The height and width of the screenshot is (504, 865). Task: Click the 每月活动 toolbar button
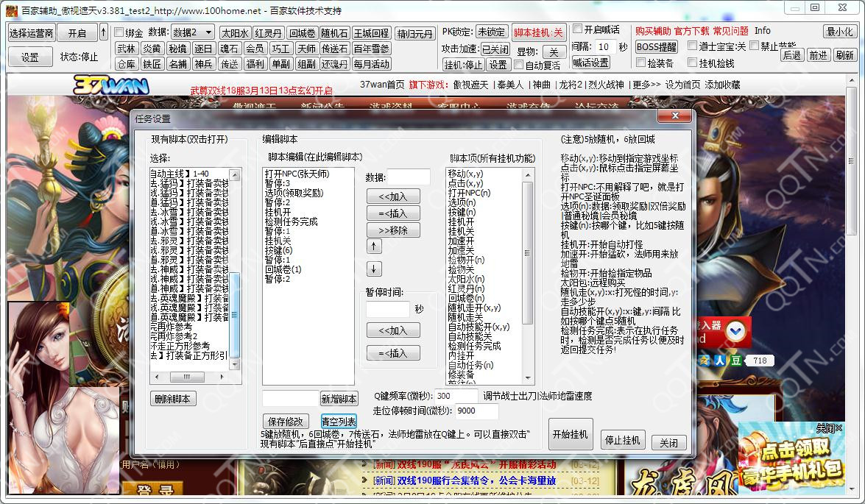(371, 64)
